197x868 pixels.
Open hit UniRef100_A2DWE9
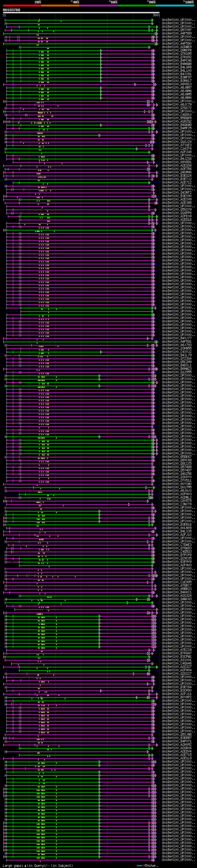point(177,47)
